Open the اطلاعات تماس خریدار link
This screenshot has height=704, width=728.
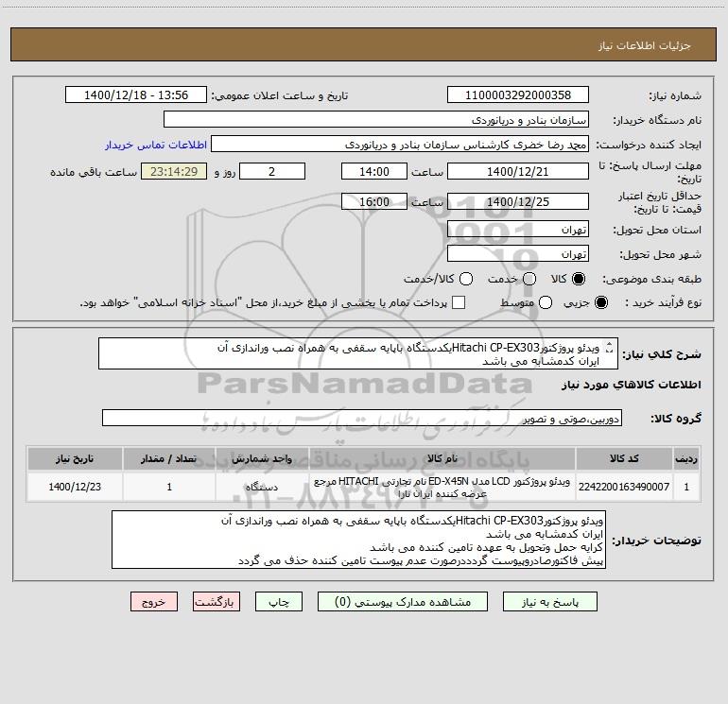pos(156,145)
